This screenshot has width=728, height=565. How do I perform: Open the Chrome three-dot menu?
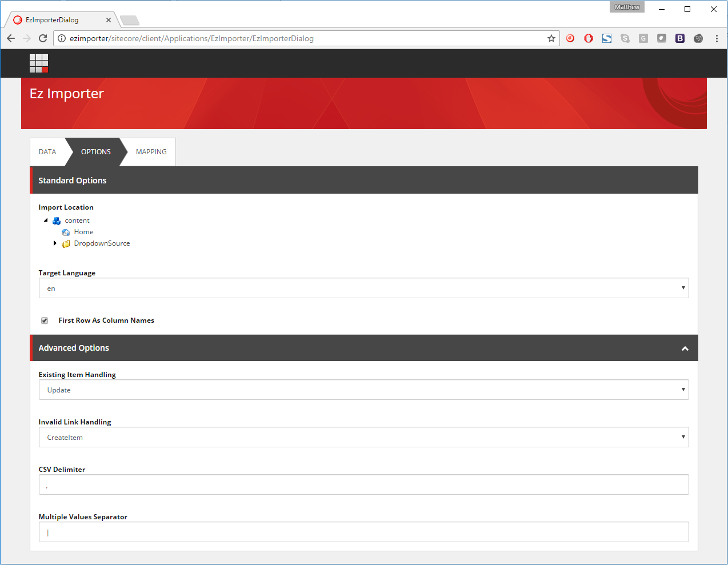click(x=717, y=38)
